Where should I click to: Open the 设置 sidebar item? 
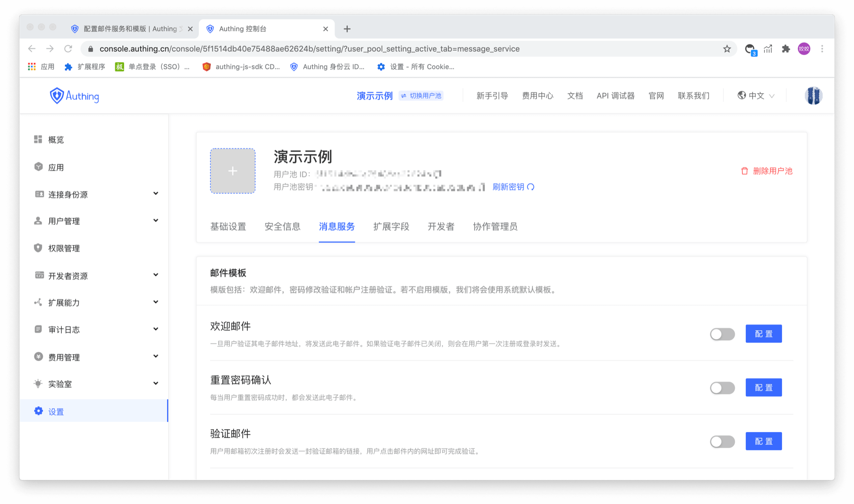point(56,411)
